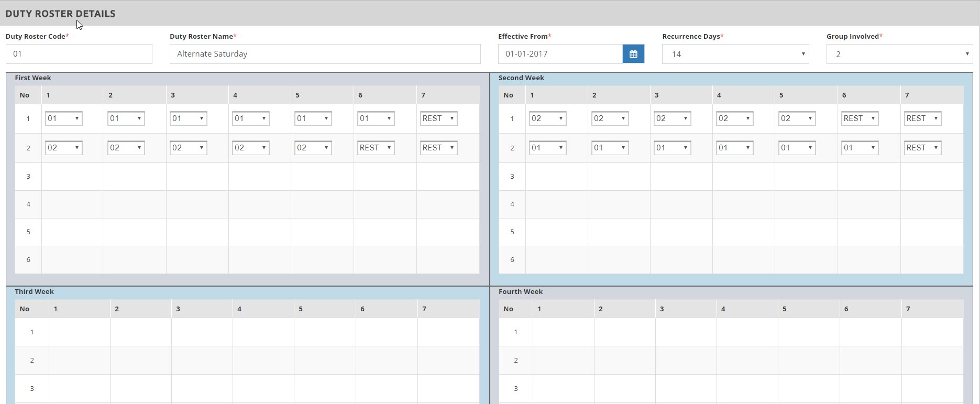Open the Effective From calendar picker

pos(633,54)
